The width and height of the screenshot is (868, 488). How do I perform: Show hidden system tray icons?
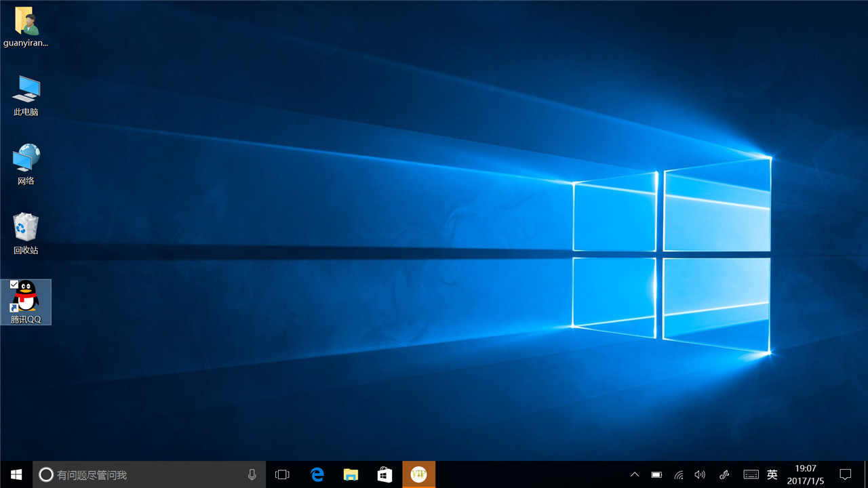click(x=635, y=474)
